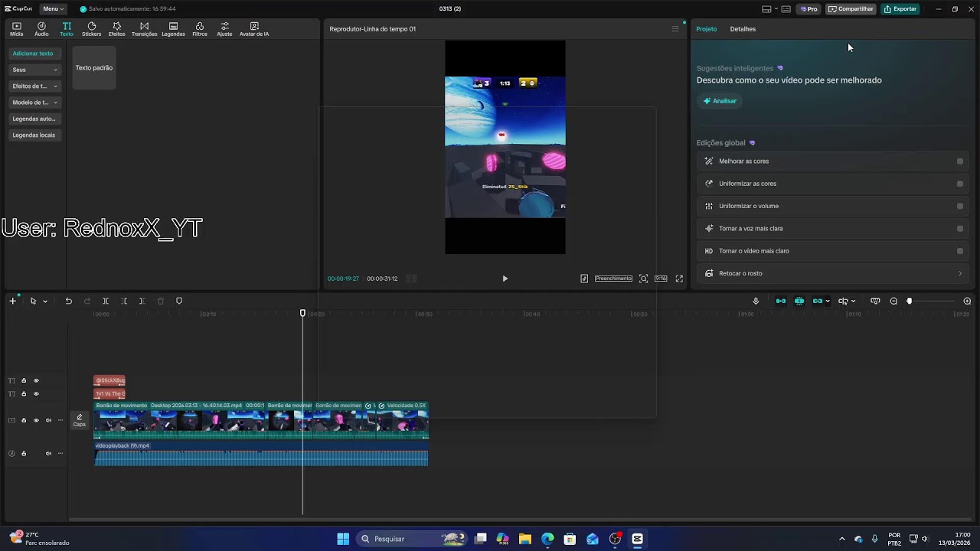Enter fullscreen preview mode
980x551 pixels.
coord(679,279)
